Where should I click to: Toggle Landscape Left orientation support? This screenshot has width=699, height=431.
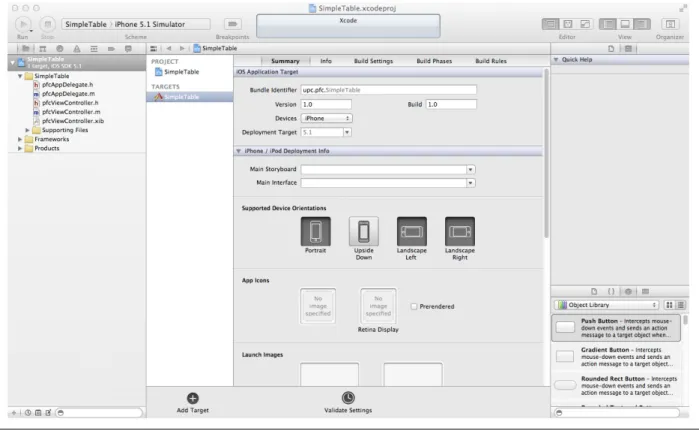[412, 231]
